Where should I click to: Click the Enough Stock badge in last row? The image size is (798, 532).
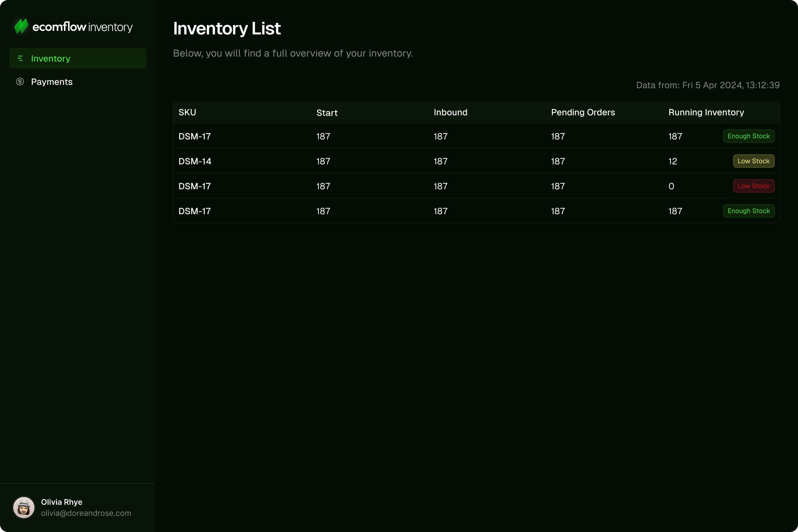tap(748, 211)
